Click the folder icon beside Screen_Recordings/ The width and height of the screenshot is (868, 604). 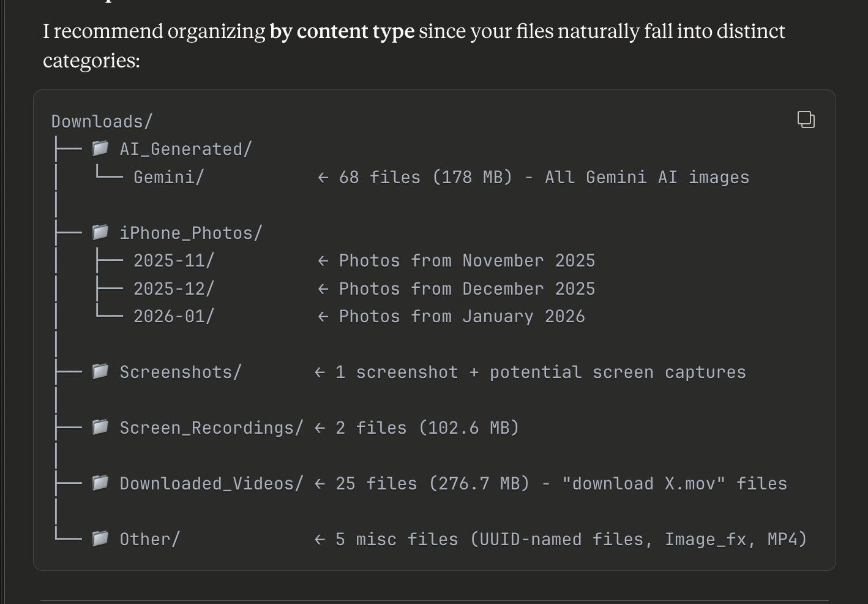(100, 427)
